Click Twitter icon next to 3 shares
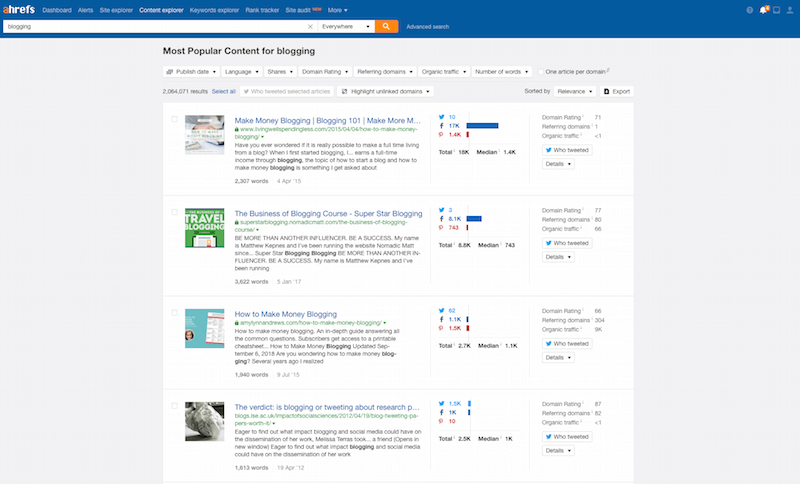Screen dimensions: 800x484 click(441, 210)
